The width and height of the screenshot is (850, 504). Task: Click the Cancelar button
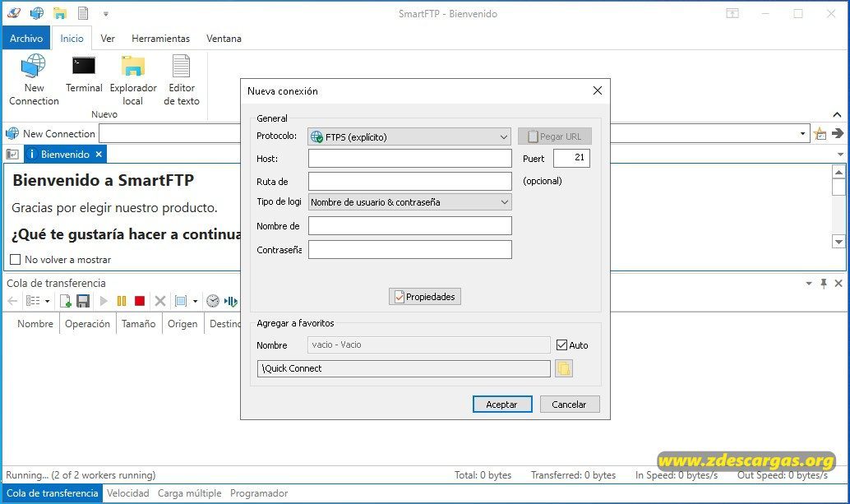(x=569, y=405)
